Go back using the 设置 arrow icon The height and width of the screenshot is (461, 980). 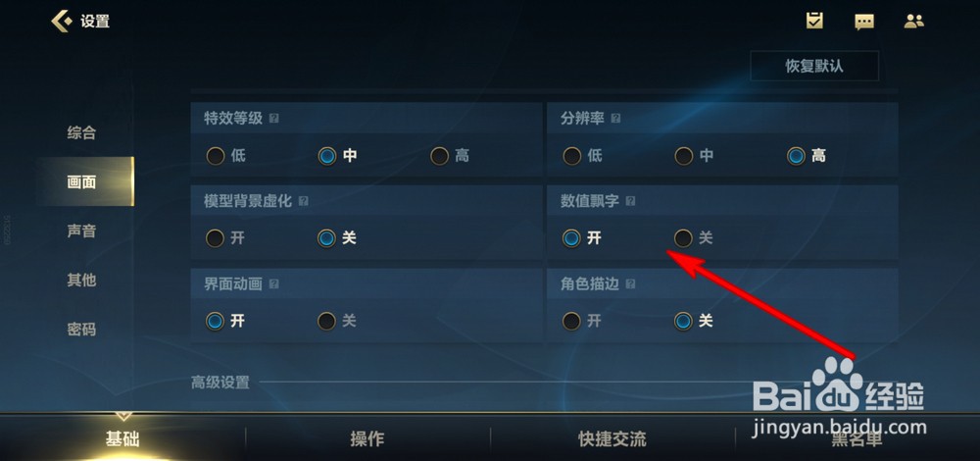point(61,21)
